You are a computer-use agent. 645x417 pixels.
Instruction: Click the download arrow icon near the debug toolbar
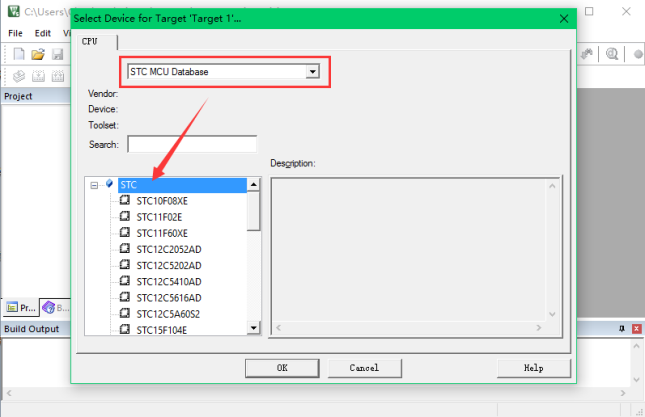(x=587, y=54)
